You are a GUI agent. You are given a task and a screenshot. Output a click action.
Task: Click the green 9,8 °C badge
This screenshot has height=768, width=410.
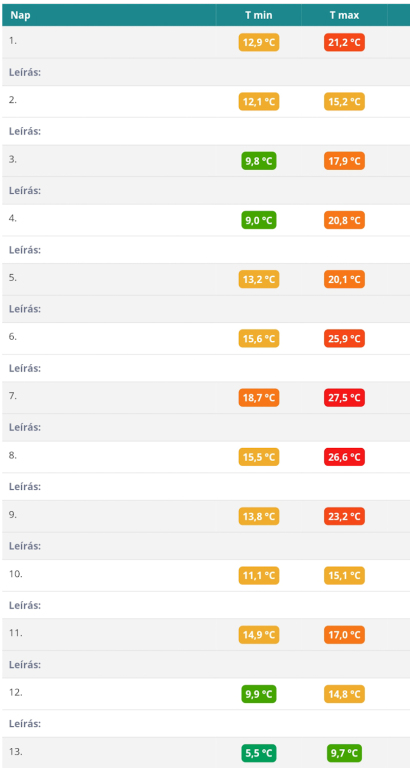(259, 161)
